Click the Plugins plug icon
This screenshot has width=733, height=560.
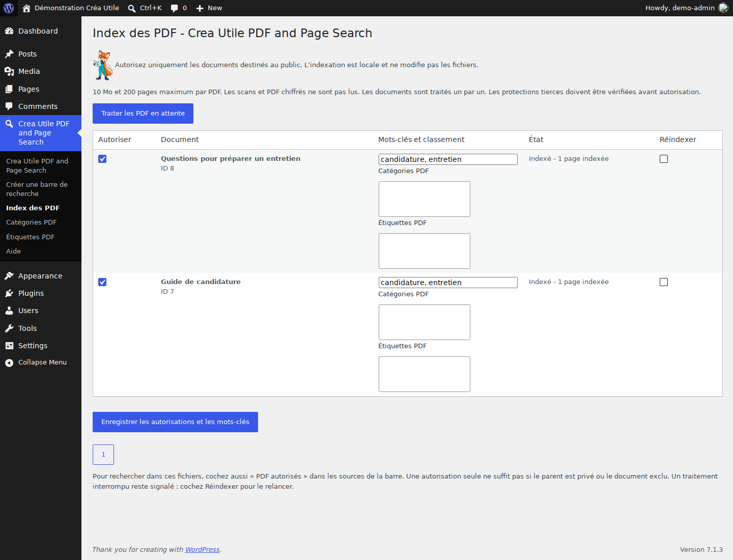[9, 293]
